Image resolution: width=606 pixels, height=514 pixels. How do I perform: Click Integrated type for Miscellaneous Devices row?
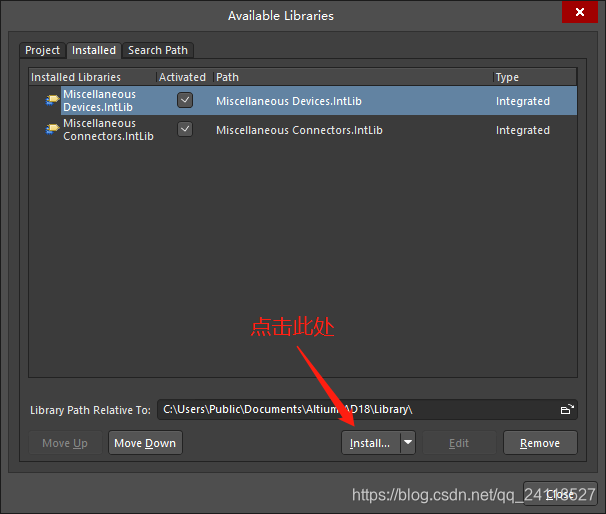(523, 101)
